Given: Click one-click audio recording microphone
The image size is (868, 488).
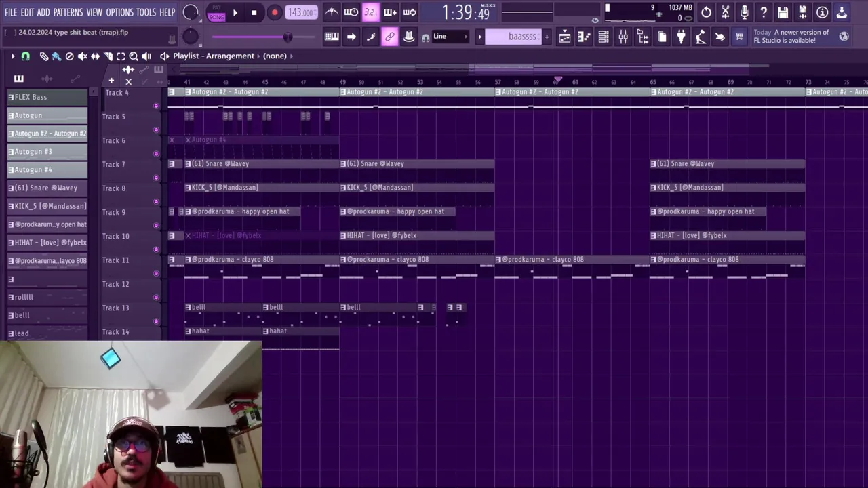Looking at the screenshot, I should pyautogui.click(x=745, y=12).
